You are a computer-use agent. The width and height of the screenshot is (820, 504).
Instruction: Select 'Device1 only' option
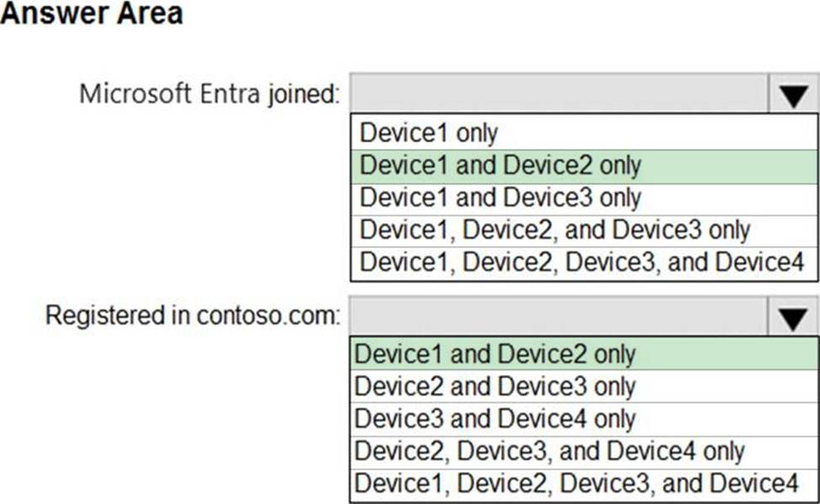tap(429, 133)
